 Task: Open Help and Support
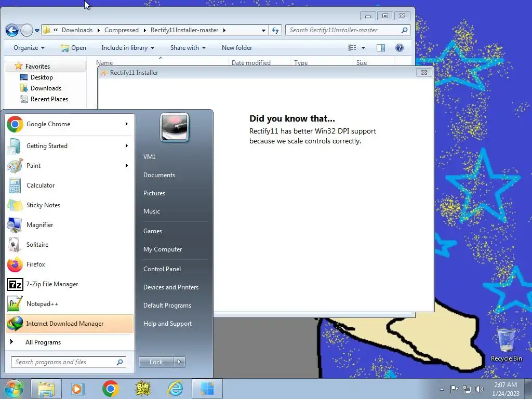tap(167, 324)
